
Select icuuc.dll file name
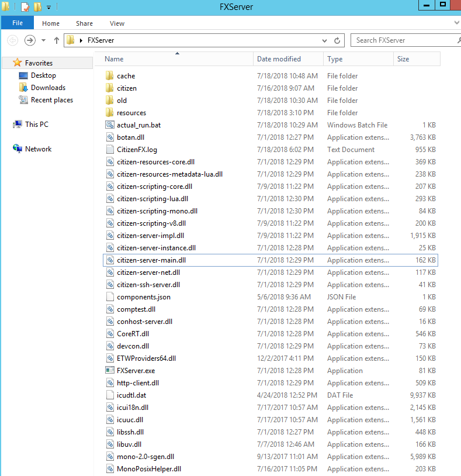tap(130, 420)
